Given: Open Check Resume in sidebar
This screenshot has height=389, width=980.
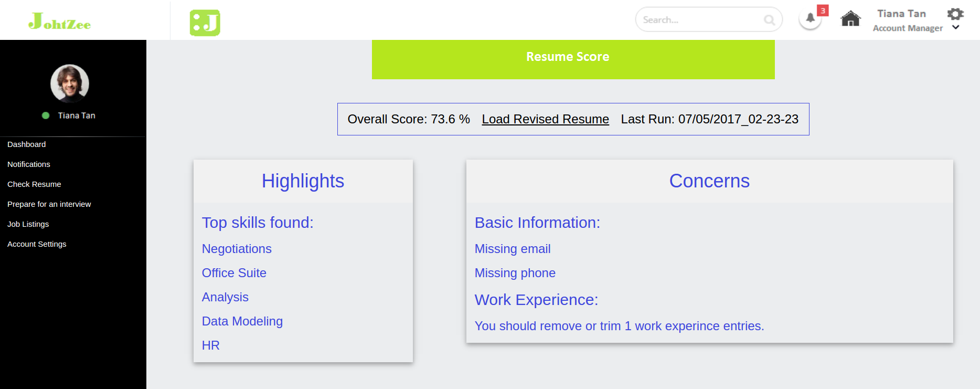Looking at the screenshot, I should [34, 184].
